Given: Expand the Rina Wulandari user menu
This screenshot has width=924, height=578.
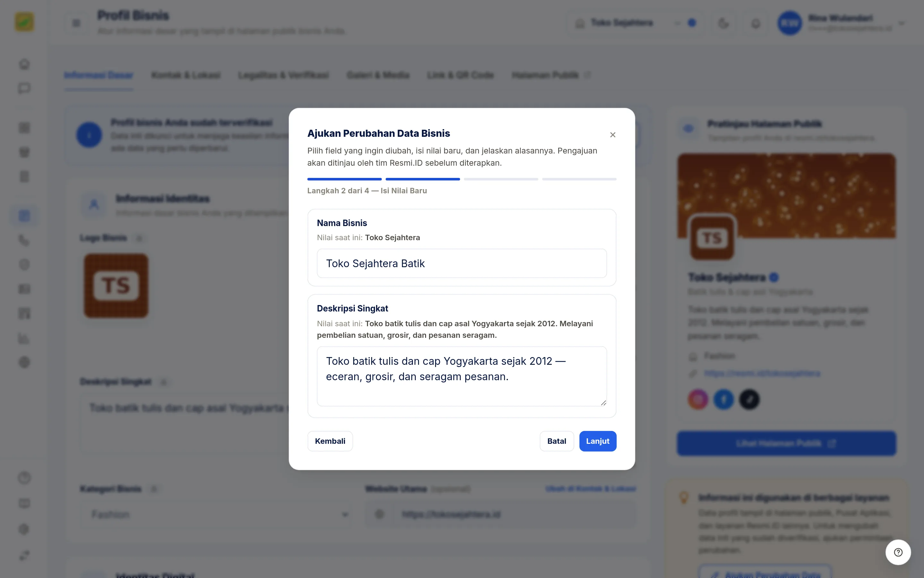Looking at the screenshot, I should point(841,23).
